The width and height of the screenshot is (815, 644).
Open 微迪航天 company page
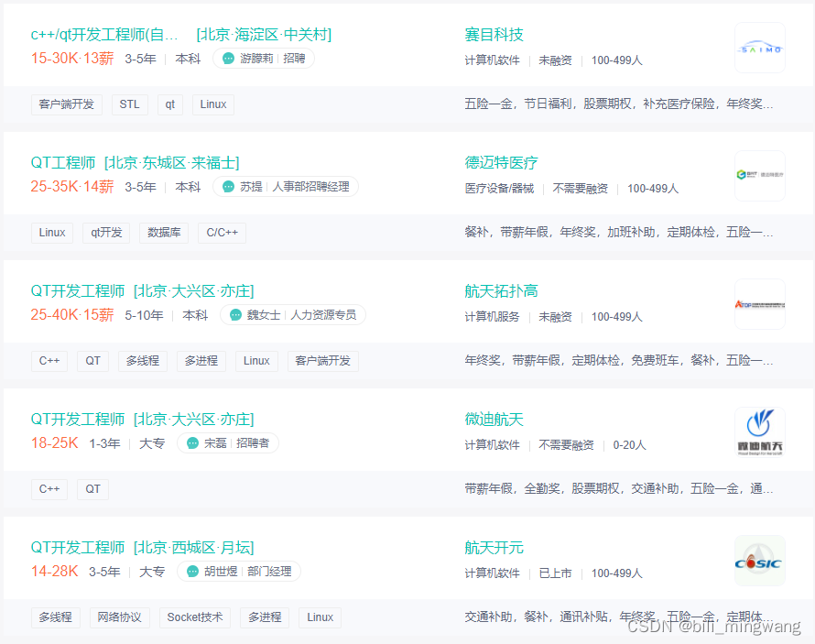494,419
